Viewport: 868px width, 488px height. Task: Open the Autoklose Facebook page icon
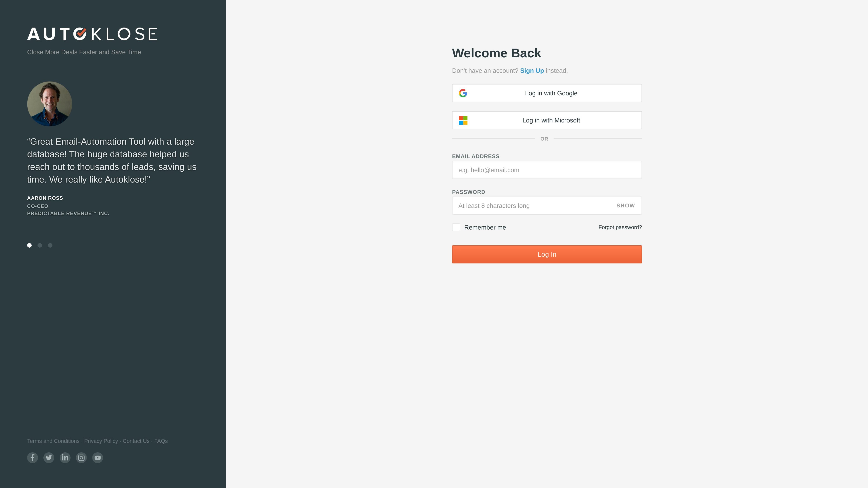pyautogui.click(x=32, y=457)
